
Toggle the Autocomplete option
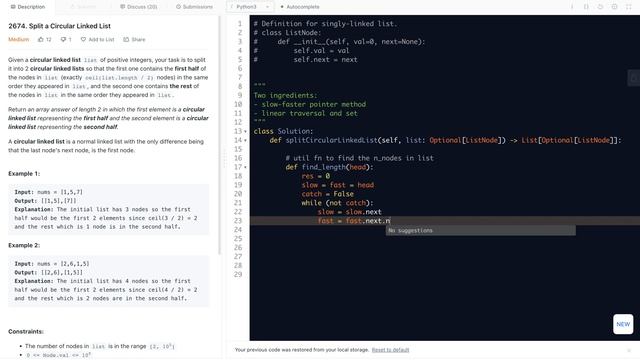click(300, 7)
